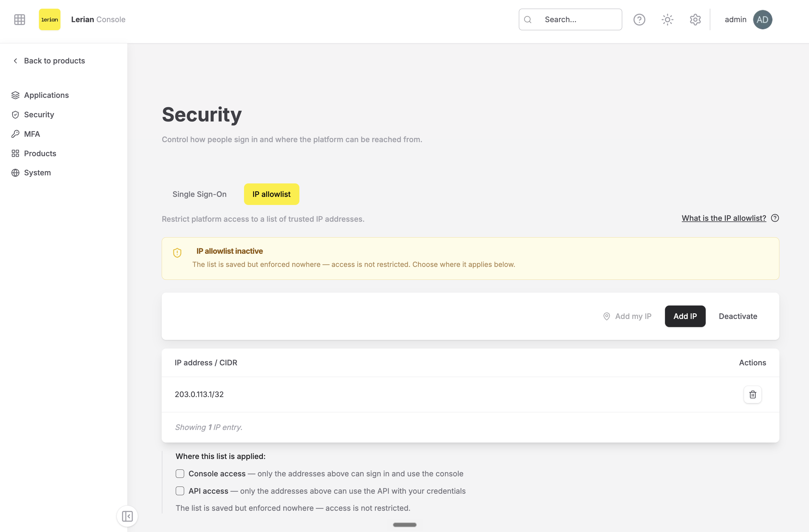
Task: Click the Products grid icon in sidebar
Action: tap(15, 153)
